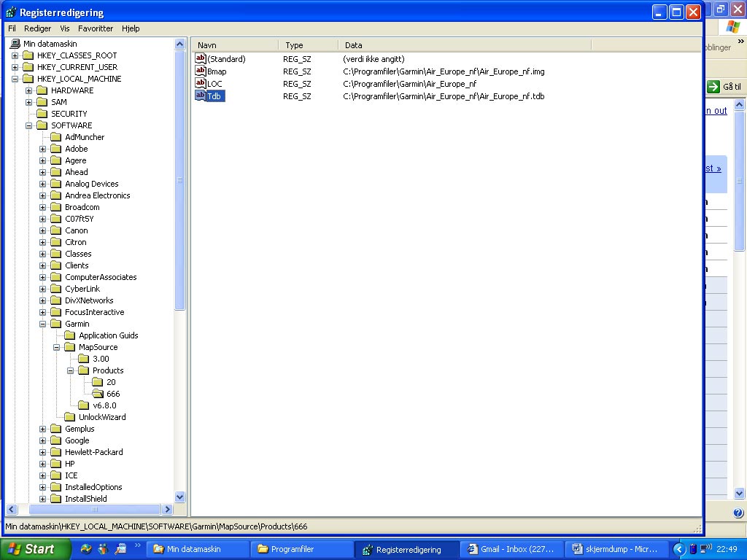Click the AdMuncher folder icon
The width and height of the screenshot is (747, 560).
click(56, 137)
